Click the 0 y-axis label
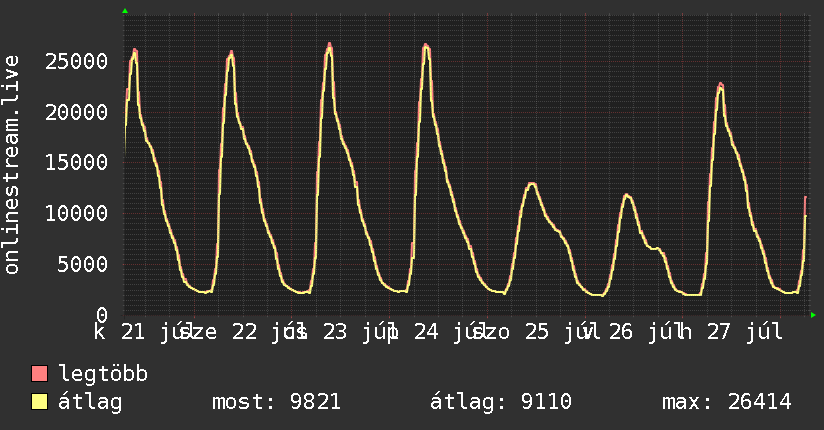Image resolution: width=824 pixels, height=430 pixels. click(x=102, y=315)
